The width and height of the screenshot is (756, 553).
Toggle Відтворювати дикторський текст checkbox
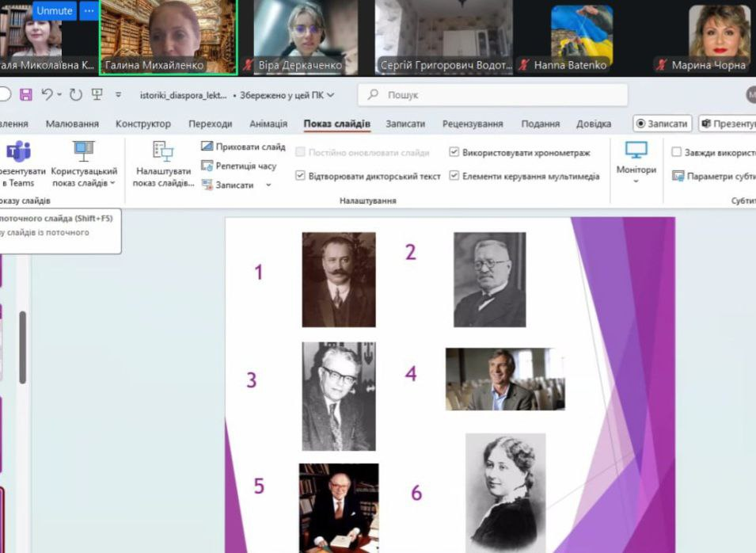[x=300, y=176]
